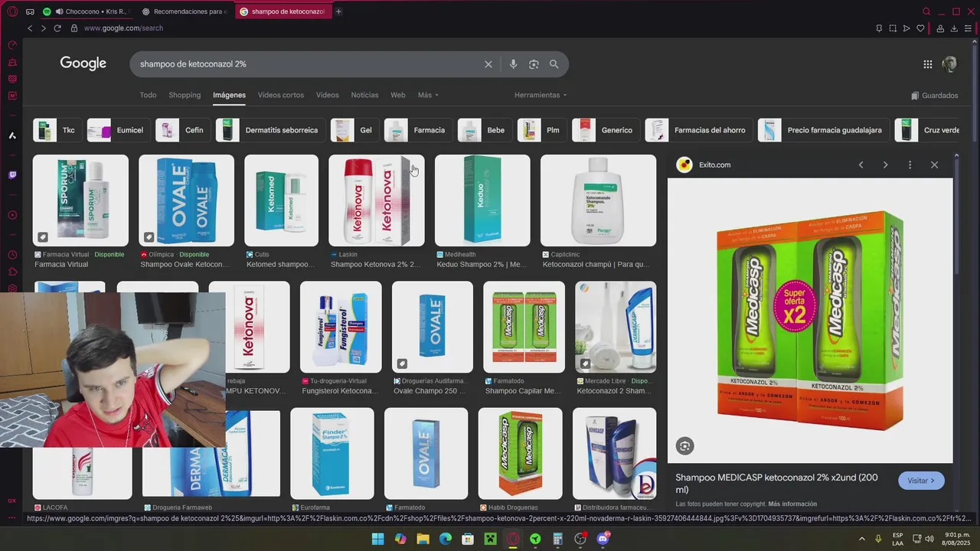This screenshot has width=980, height=551.
Task: Select the Generico filter chip
Action: pos(606,130)
